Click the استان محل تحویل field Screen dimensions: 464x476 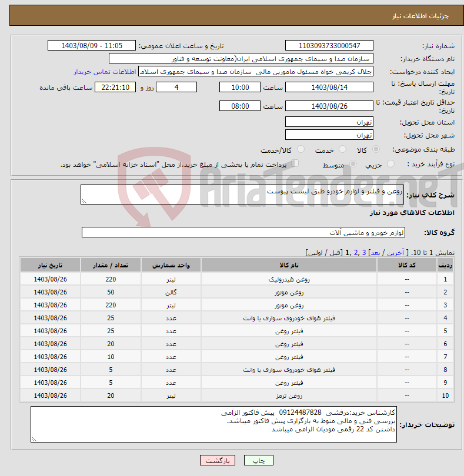coord(329,122)
